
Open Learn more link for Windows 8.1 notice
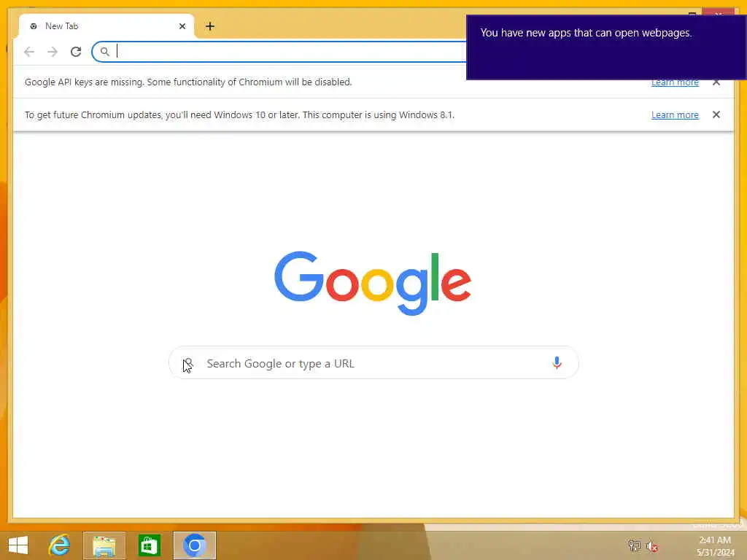point(675,114)
